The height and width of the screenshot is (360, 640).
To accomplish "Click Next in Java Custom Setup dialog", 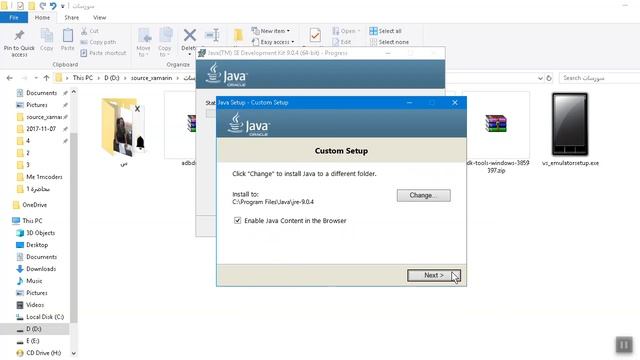I will [x=433, y=276].
